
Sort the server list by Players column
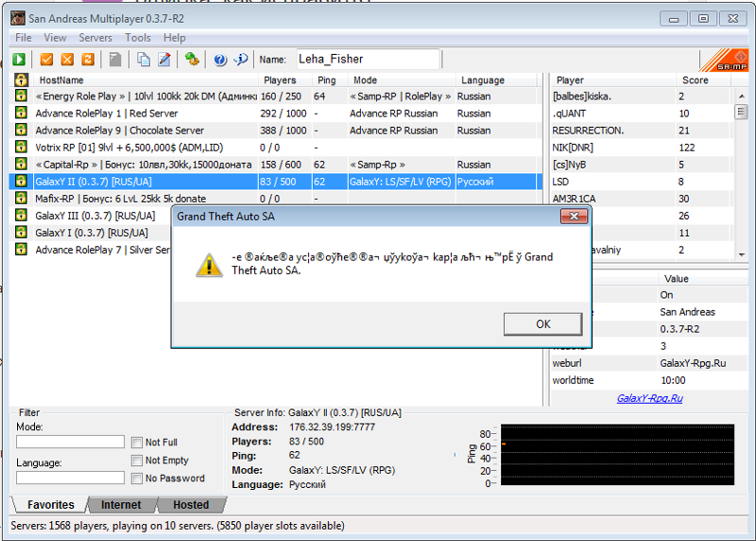[x=280, y=80]
